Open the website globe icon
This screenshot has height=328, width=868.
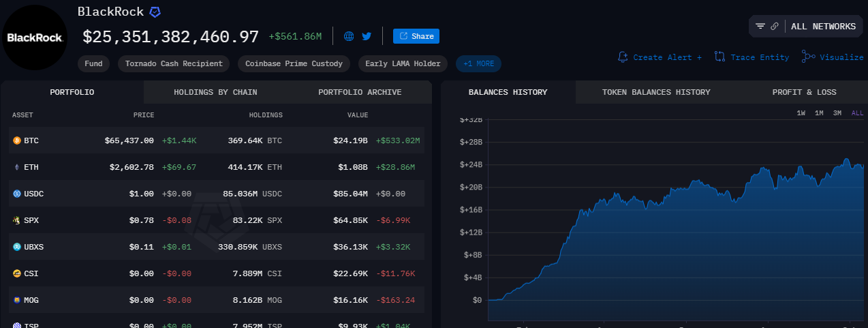[349, 36]
